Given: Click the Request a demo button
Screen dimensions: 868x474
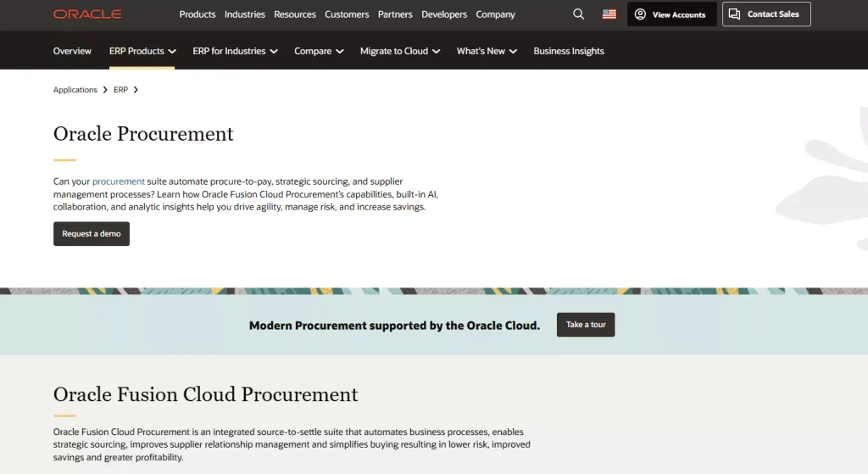Looking at the screenshot, I should click(92, 234).
